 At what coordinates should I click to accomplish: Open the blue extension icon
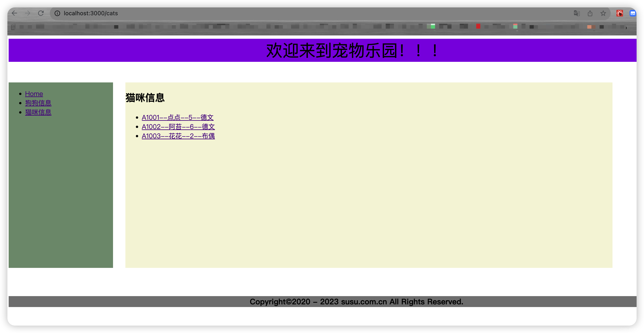click(x=633, y=13)
